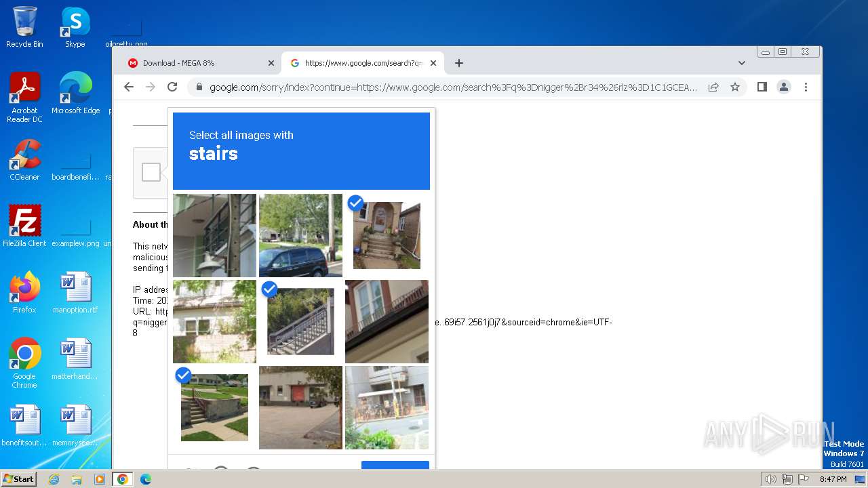The width and height of the screenshot is (868, 488).
Task: Close the google.com search tab
Action: 433,63
